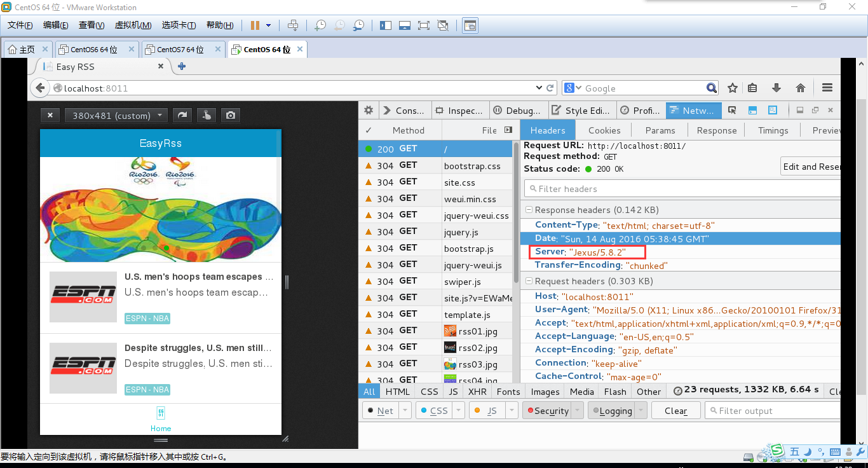Toggle touch event simulation icon
This screenshot has height=468, width=868.
tap(206, 115)
